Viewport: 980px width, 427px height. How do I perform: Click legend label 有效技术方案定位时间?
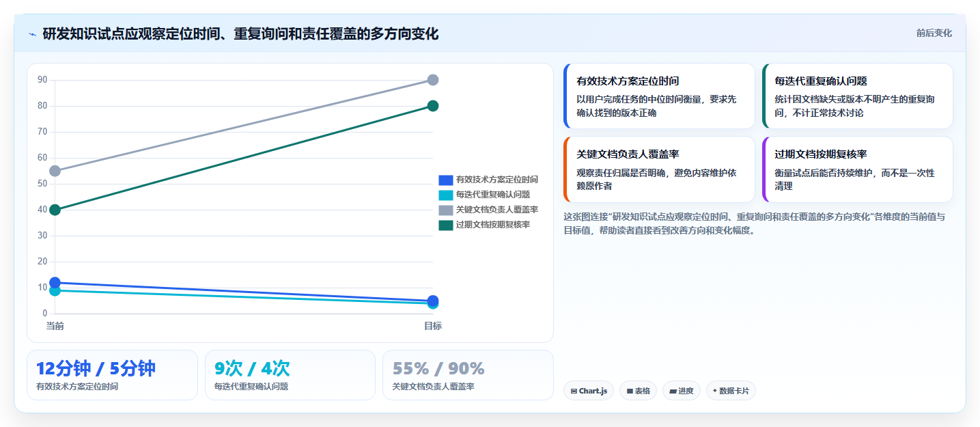tap(497, 180)
